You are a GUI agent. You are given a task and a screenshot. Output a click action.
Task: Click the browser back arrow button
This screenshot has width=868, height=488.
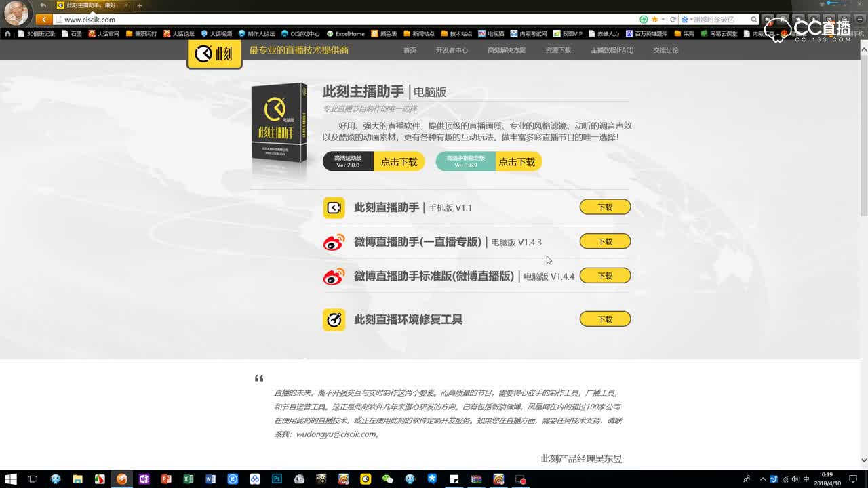tap(44, 20)
